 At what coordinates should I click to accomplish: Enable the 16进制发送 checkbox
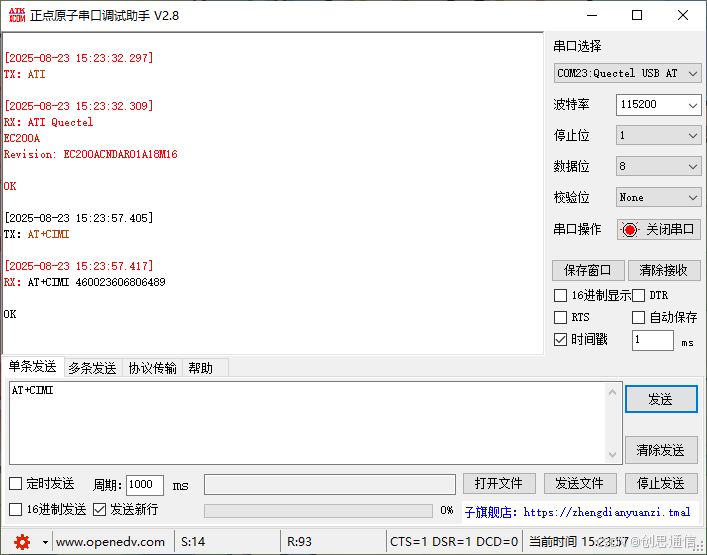pyautogui.click(x=16, y=510)
